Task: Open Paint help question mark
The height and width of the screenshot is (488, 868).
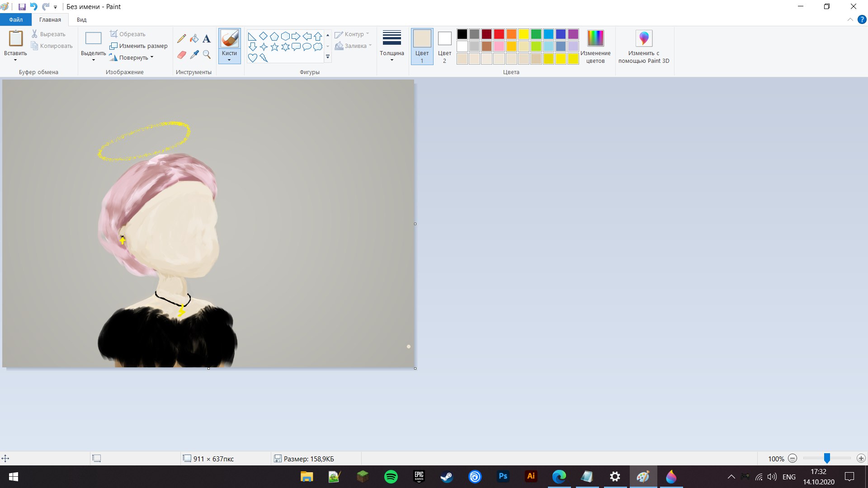Action: [x=862, y=19]
